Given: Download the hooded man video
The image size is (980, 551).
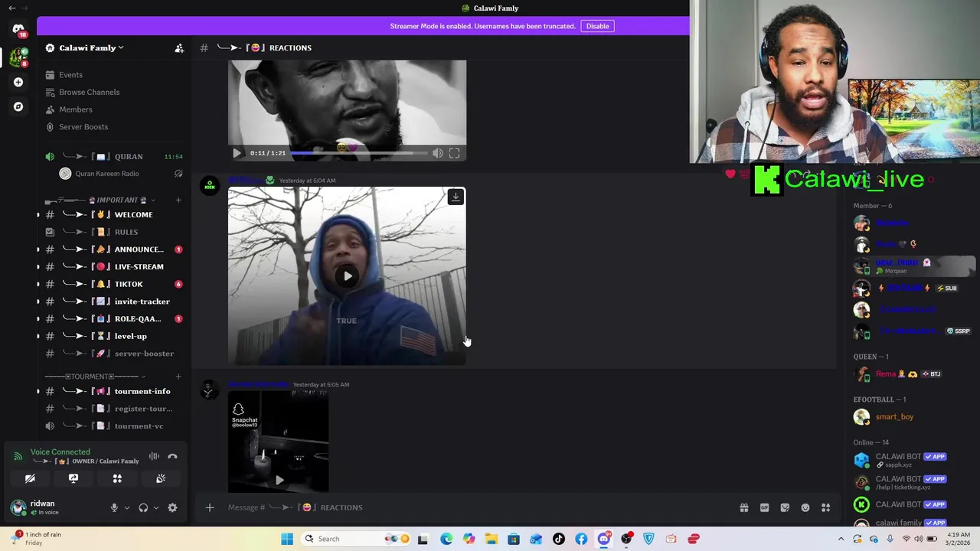Looking at the screenshot, I should (x=456, y=197).
